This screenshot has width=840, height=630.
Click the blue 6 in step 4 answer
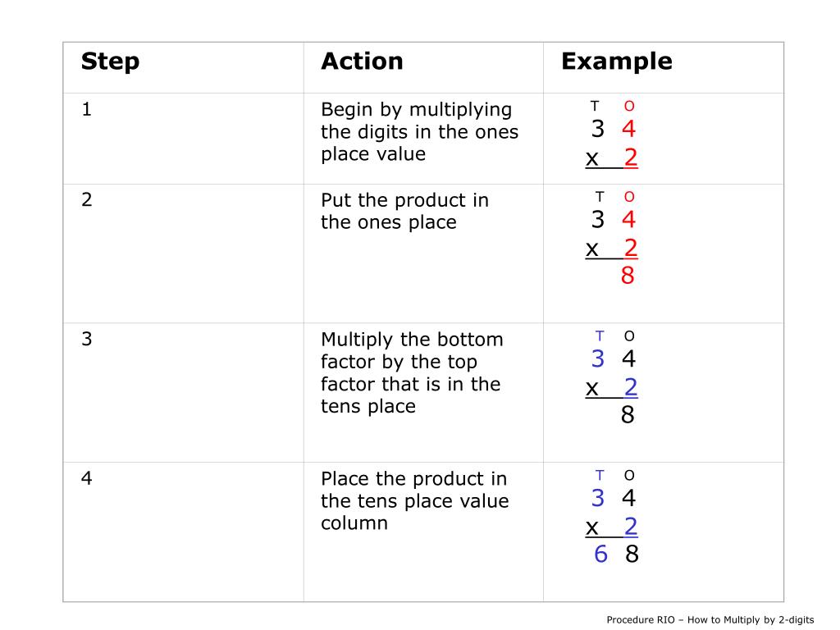[x=600, y=554]
